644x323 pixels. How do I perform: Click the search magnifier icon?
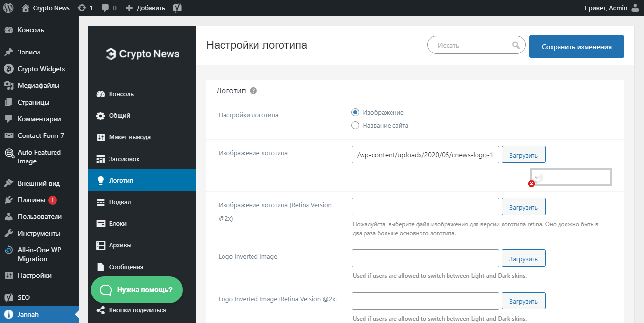tap(516, 45)
